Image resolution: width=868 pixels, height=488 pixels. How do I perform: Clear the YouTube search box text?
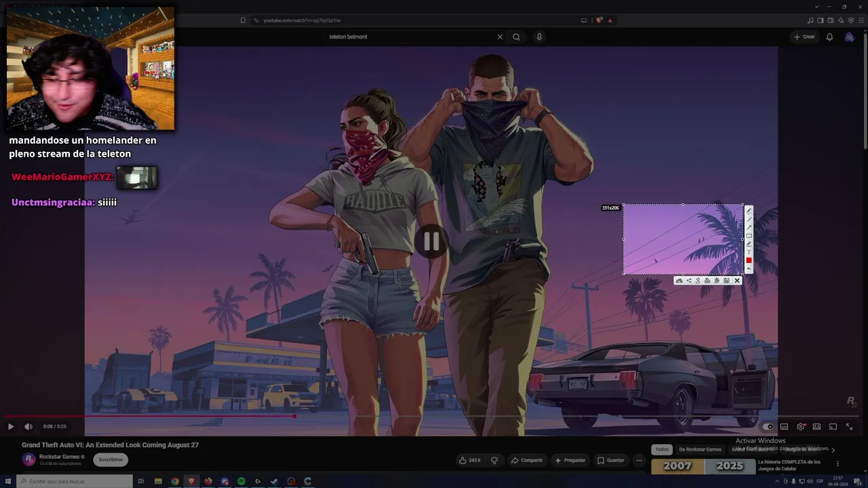500,37
